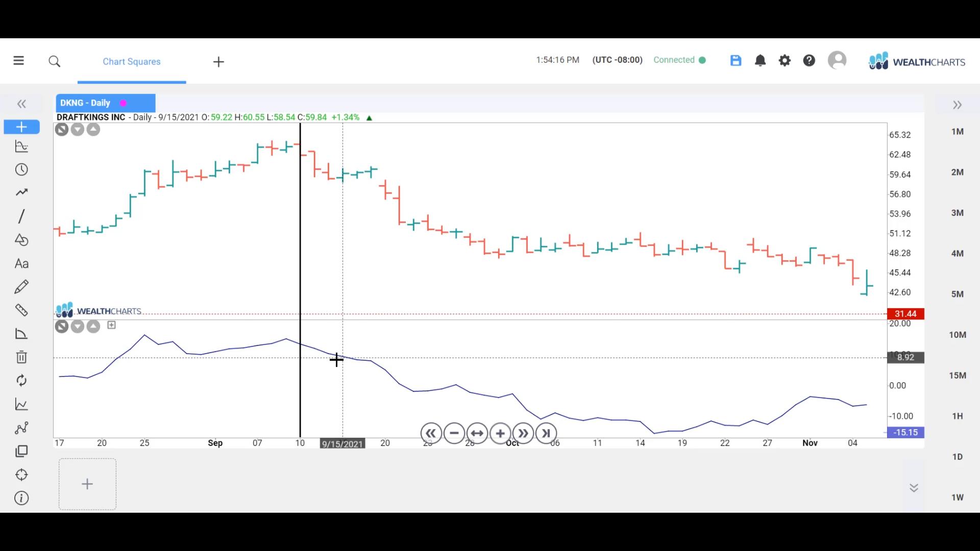Click the red 31.44 price label
This screenshot has height=551, width=980.
click(905, 314)
